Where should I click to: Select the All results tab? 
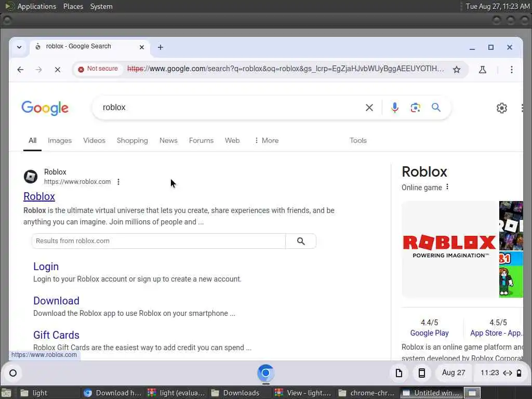pyautogui.click(x=32, y=140)
